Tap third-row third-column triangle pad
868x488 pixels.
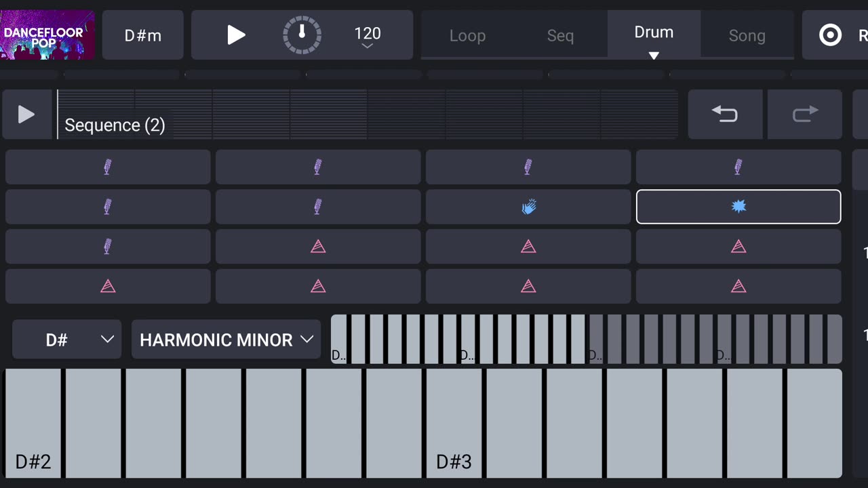[x=528, y=247]
